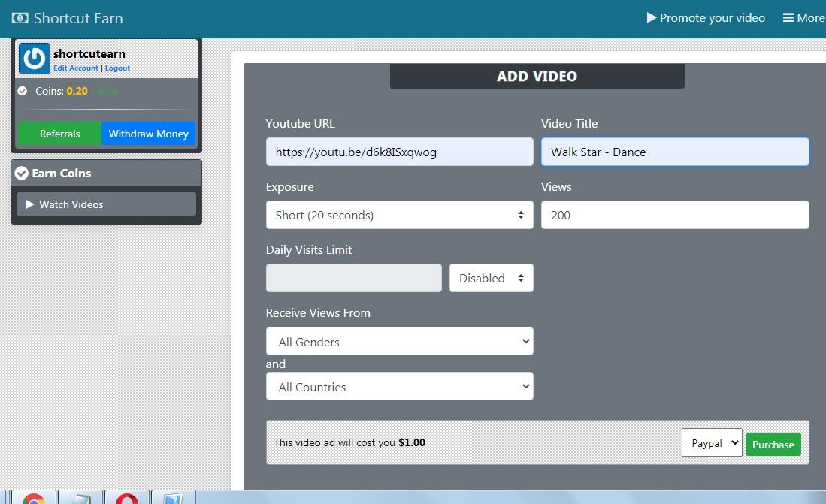
Task: Click the shortcutearn profile avatar
Action: coord(34,58)
